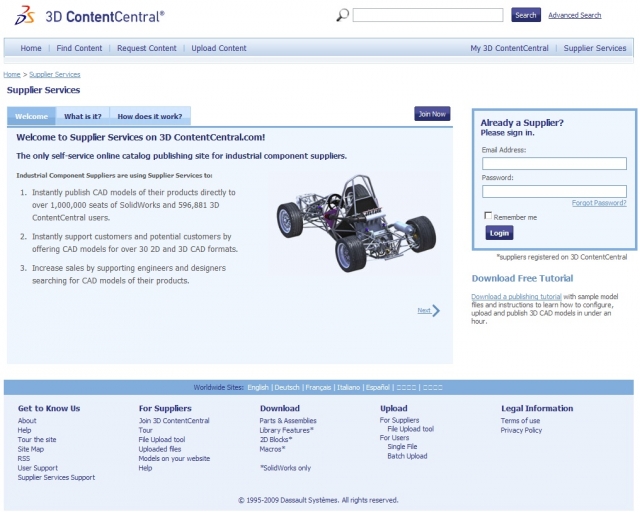Select Español worldwide site
Viewport: 640px width, 512px height.
tap(378, 387)
